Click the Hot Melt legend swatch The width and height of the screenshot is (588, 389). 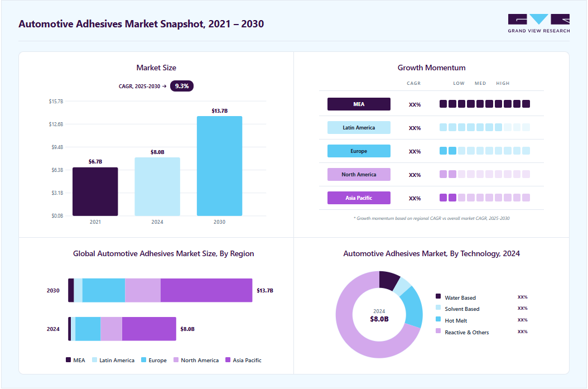coord(438,319)
